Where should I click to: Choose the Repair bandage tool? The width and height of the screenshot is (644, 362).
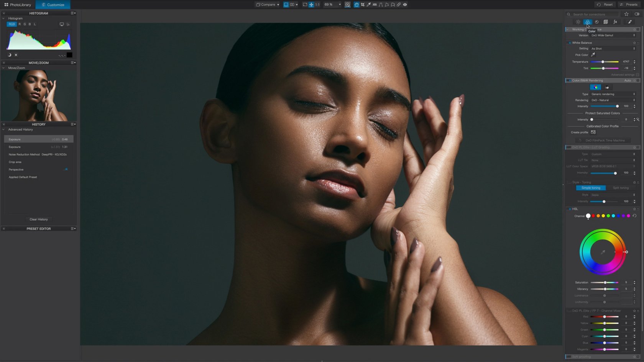[399, 5]
